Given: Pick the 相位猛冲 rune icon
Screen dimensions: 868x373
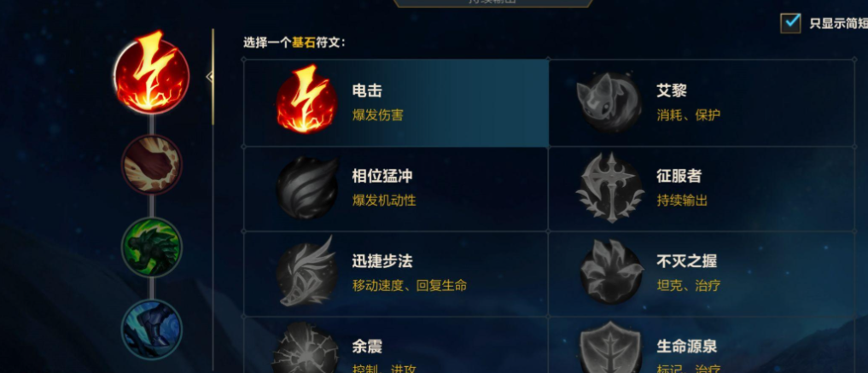Looking at the screenshot, I should click(x=306, y=188).
